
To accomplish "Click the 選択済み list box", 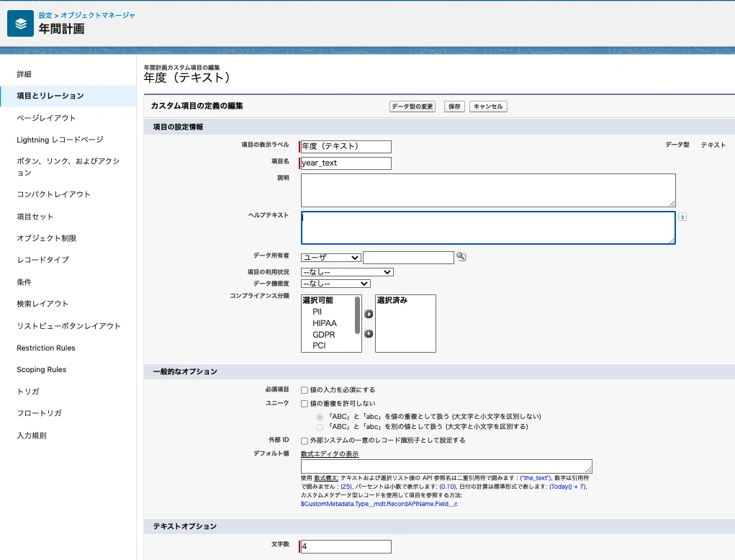I will pos(405,323).
